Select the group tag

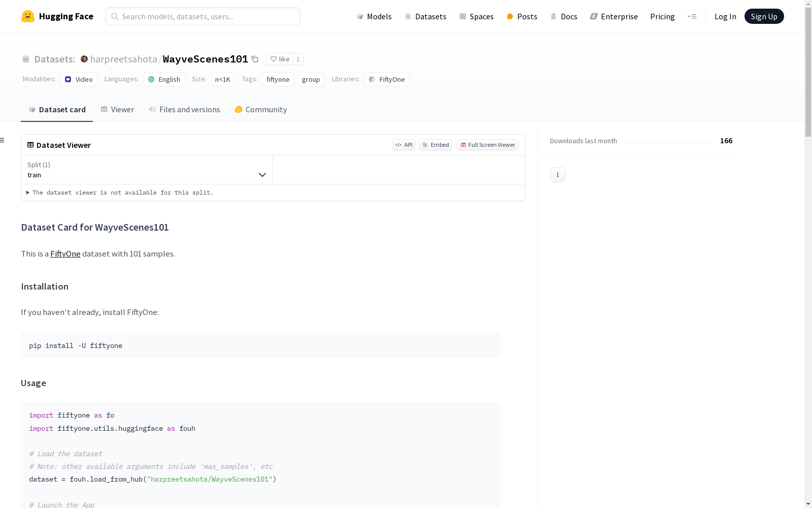(x=311, y=79)
